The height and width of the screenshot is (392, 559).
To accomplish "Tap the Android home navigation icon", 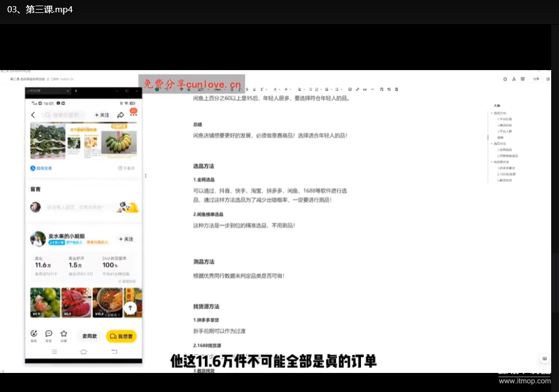I will click(84, 352).
